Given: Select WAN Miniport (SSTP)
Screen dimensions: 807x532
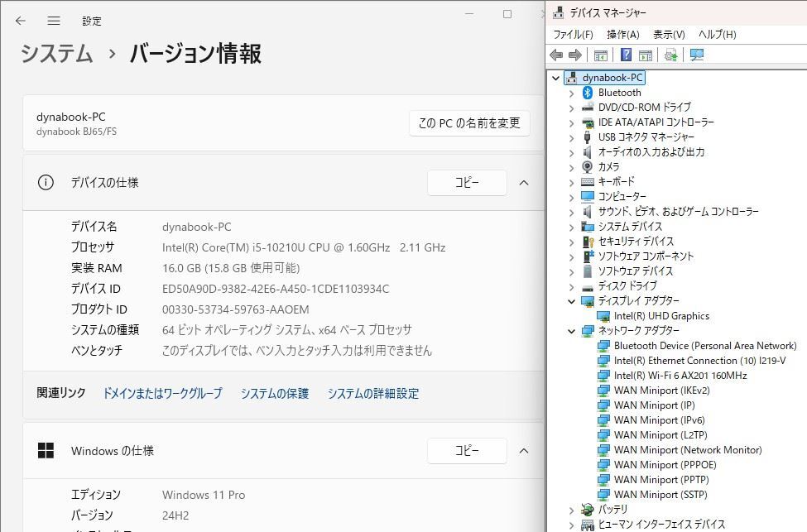Looking at the screenshot, I should [660, 495].
